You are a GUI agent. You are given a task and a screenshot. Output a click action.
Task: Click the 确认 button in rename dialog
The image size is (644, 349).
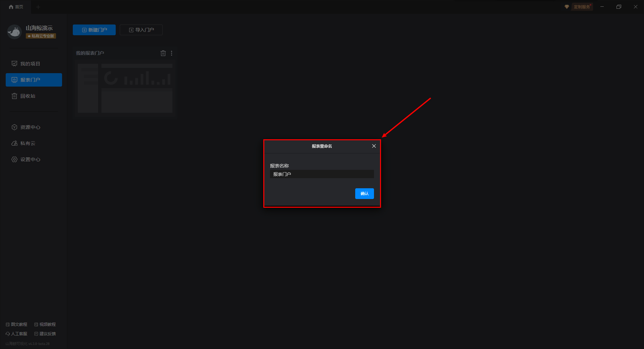(364, 194)
